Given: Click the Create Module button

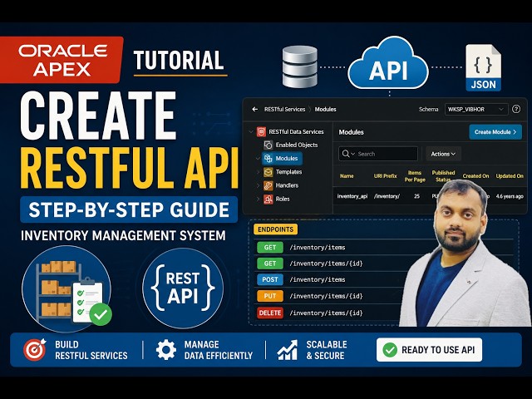Looking at the screenshot, I should [495, 132].
